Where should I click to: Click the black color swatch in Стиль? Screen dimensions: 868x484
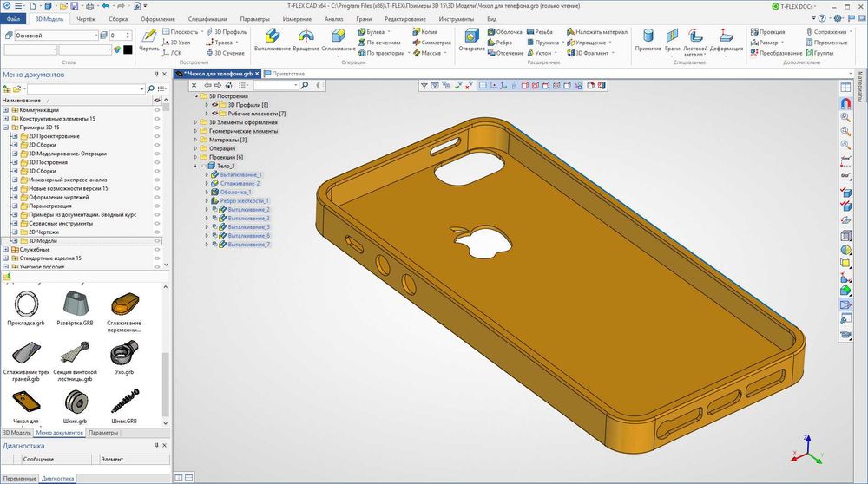pos(128,49)
